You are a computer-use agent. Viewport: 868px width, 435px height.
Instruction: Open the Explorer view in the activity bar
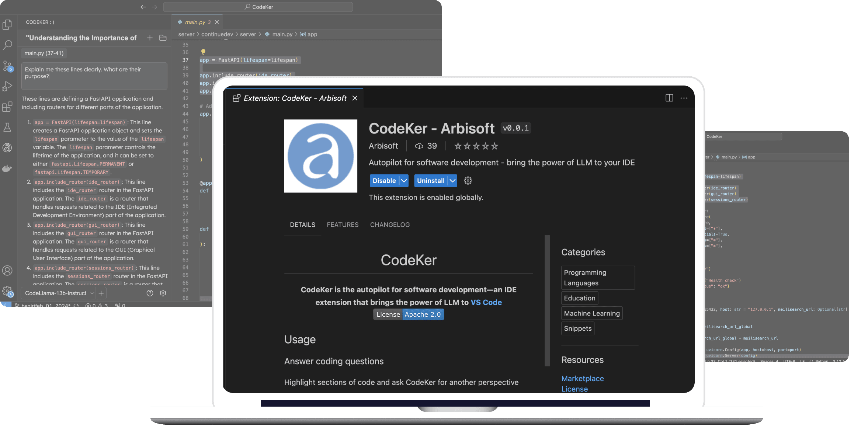click(x=8, y=24)
